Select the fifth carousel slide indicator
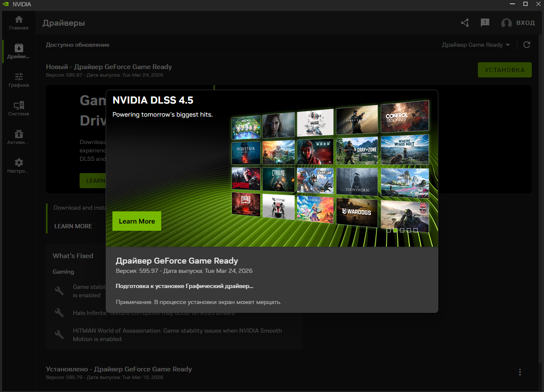Image resolution: width=544 pixels, height=392 pixels. (416, 230)
